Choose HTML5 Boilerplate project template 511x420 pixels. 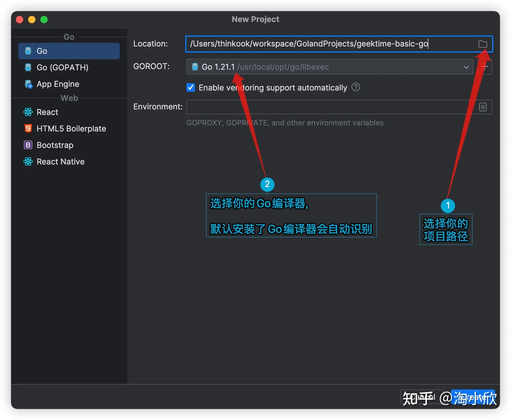[x=71, y=129]
